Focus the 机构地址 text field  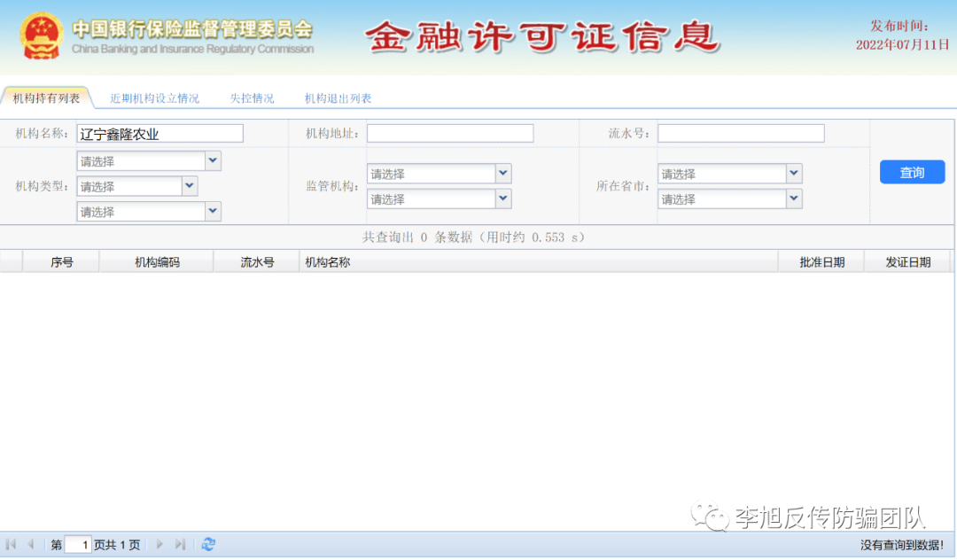[450, 134]
